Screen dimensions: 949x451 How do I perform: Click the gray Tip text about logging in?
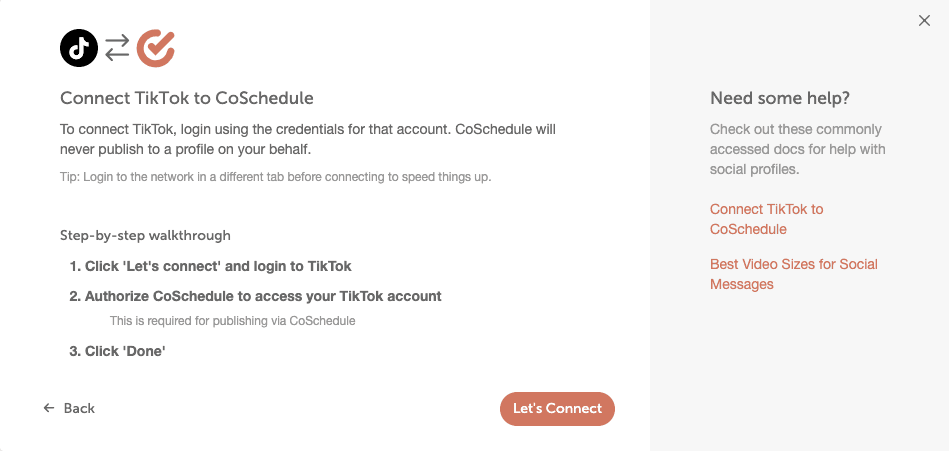(x=275, y=178)
